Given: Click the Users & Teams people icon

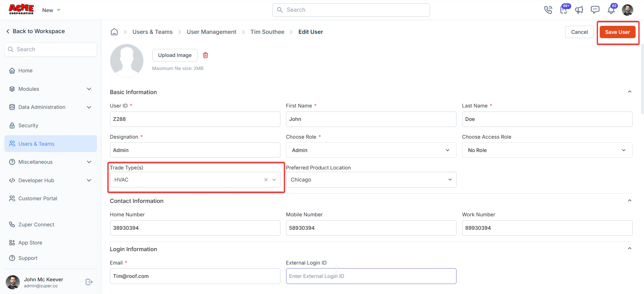Looking at the screenshot, I should click(x=12, y=144).
